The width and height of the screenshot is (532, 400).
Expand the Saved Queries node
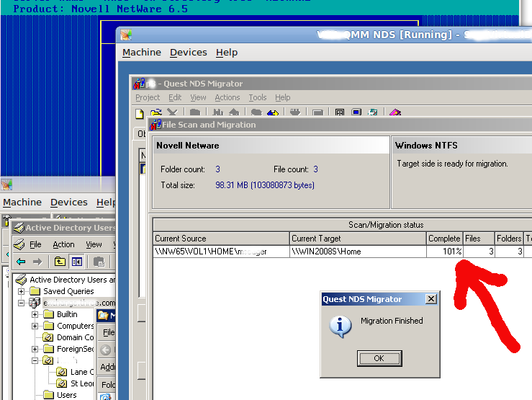(21, 291)
